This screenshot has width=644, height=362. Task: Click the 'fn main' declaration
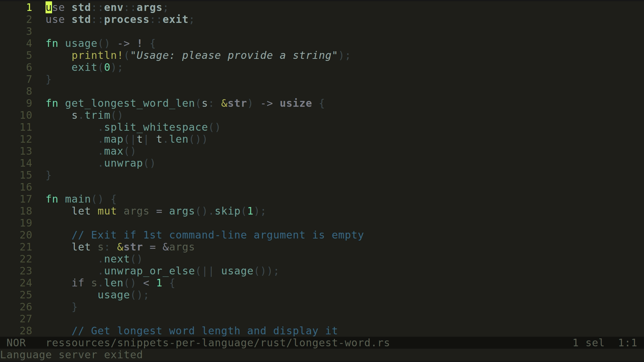coord(68,199)
